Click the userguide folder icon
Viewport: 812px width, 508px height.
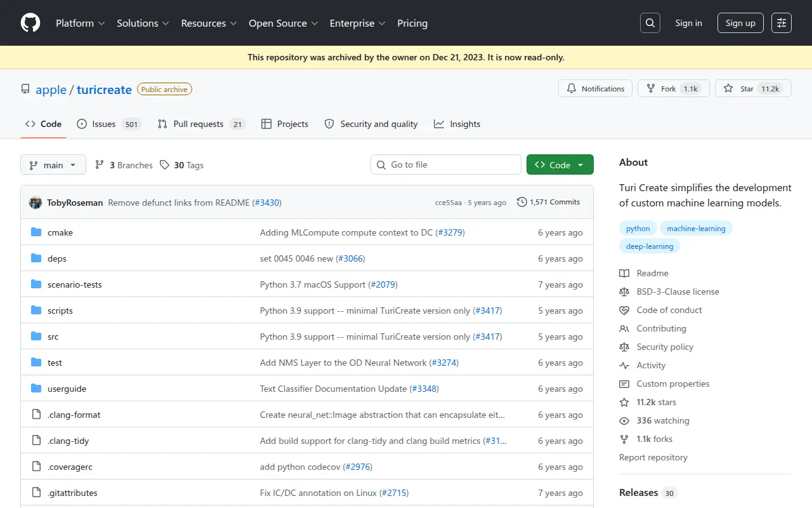point(36,389)
